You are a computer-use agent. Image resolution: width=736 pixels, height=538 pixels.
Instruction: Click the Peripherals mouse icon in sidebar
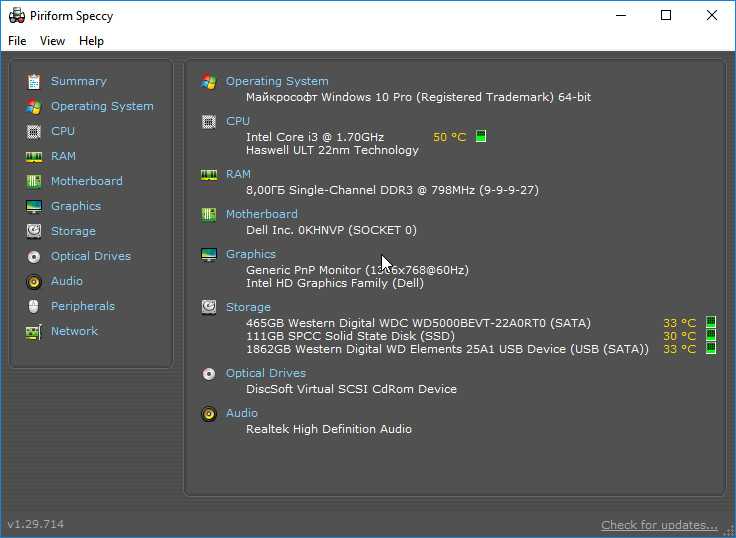34,306
